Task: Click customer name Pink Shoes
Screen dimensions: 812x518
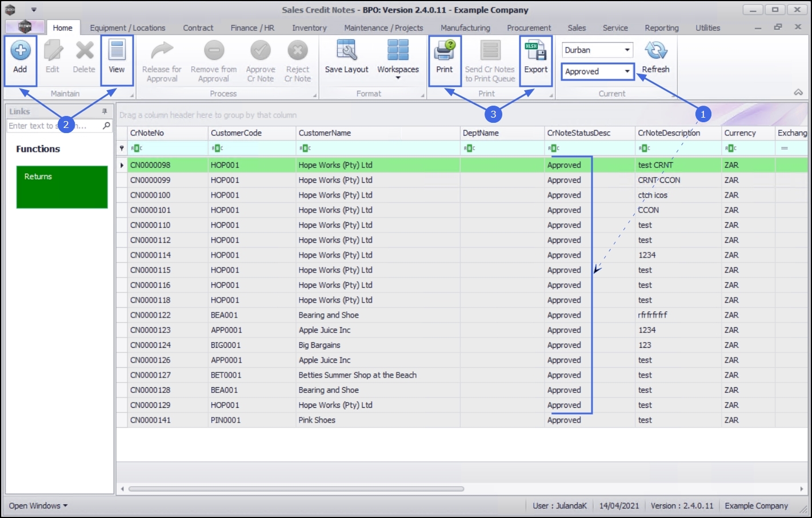Action: click(317, 420)
